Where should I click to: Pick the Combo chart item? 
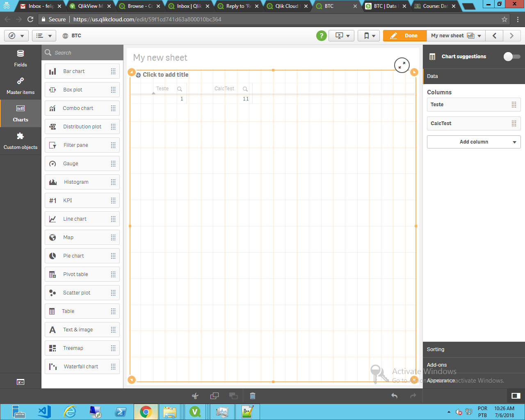82,108
